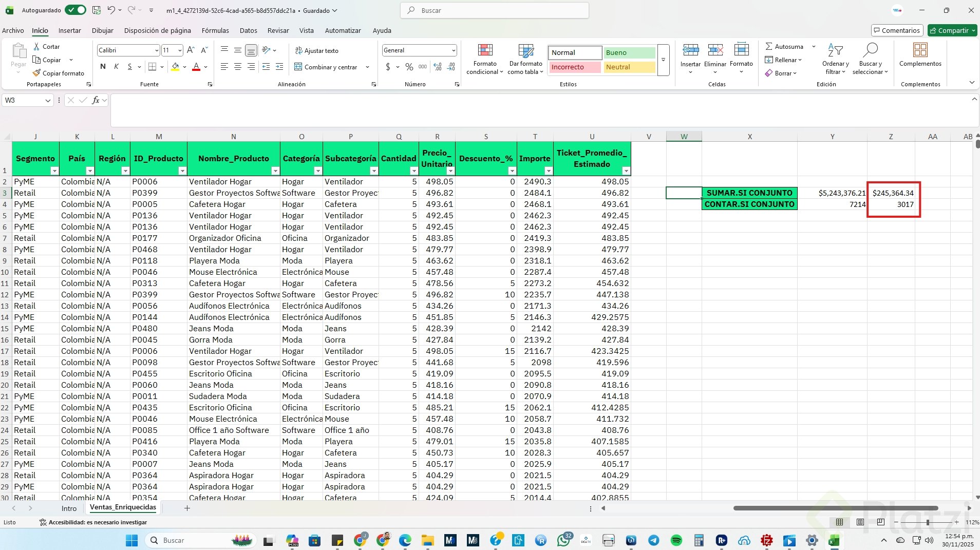This screenshot has height=550, width=980.
Task: Apply bold with the N button
Action: 103,67
